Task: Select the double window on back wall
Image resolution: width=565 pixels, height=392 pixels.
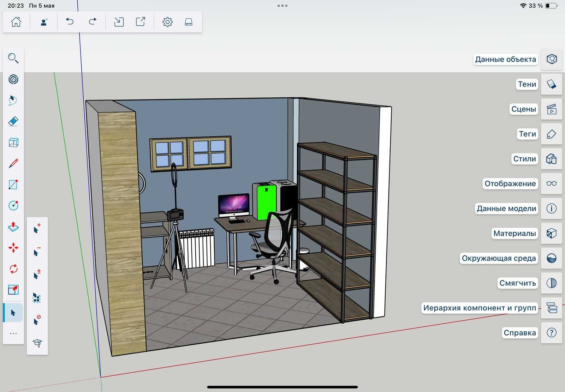Action: point(191,153)
